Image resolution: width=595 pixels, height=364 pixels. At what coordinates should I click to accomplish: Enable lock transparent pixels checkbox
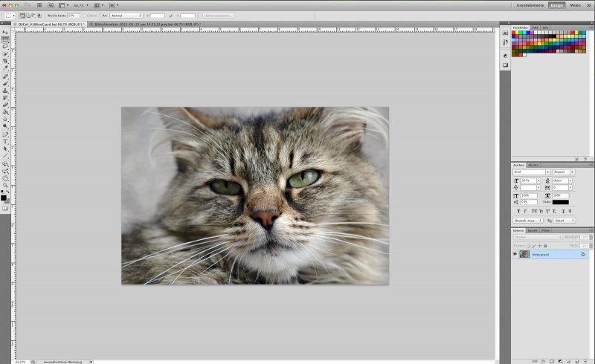528,246
